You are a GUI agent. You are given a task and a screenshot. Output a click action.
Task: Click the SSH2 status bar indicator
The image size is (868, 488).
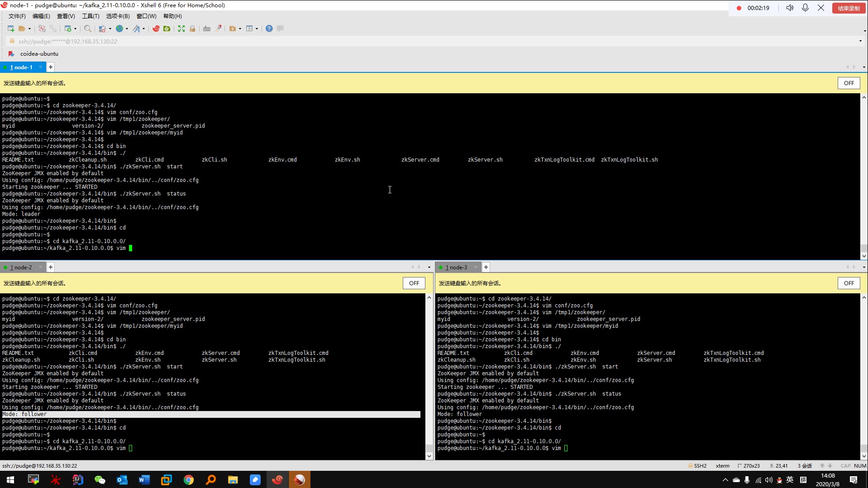pos(697,466)
